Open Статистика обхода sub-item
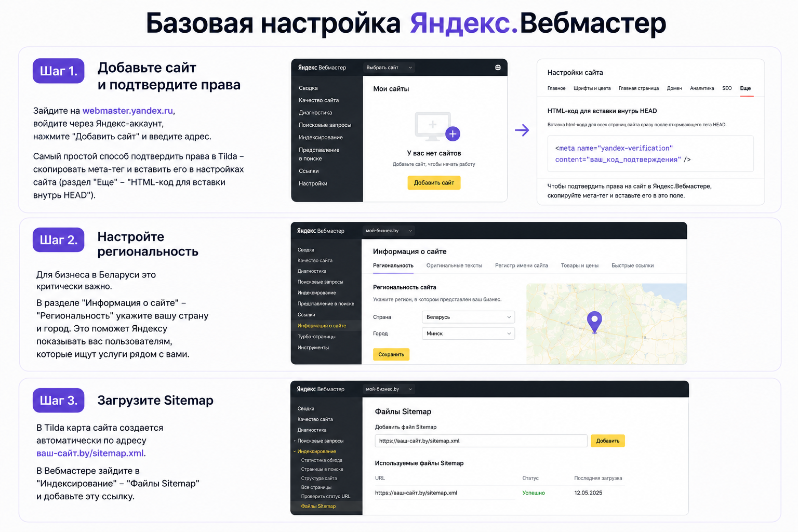Viewport: 798px width, 532px height. 322,460
